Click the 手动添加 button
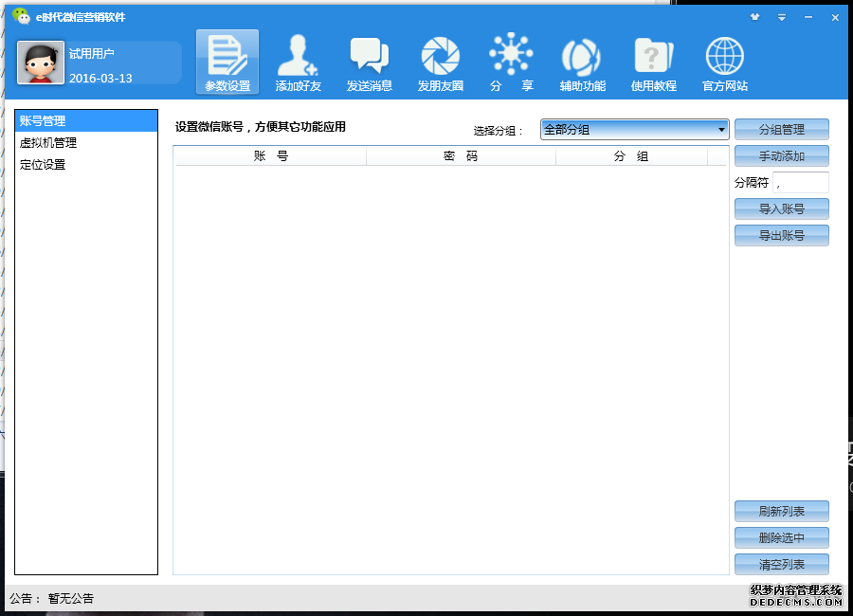 782,156
